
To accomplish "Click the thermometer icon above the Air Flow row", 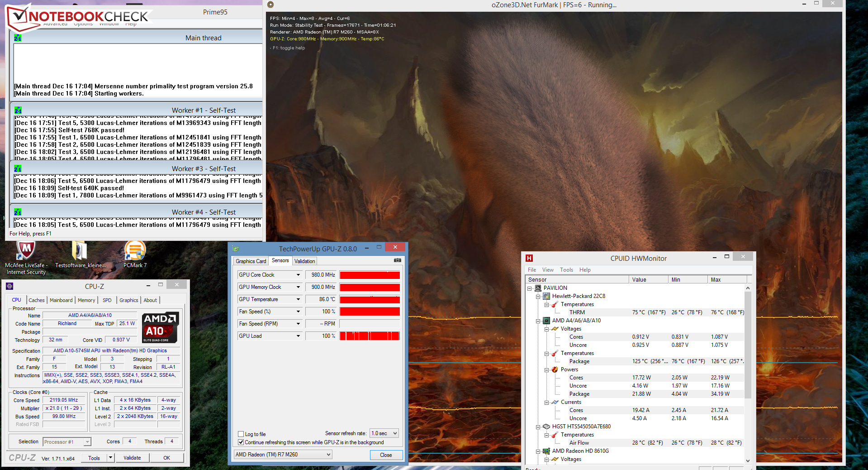I will 555,435.
